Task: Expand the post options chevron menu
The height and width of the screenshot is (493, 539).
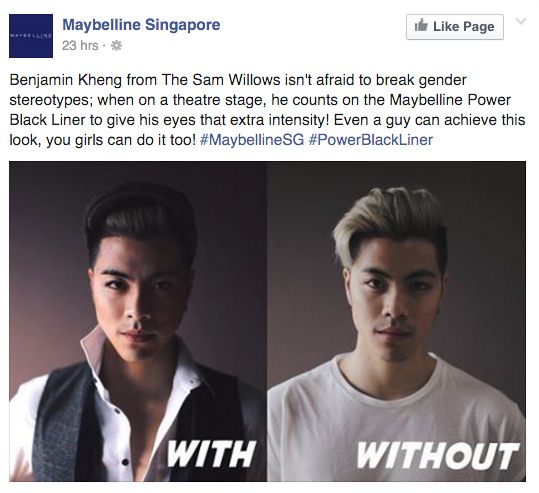Action: tap(521, 21)
